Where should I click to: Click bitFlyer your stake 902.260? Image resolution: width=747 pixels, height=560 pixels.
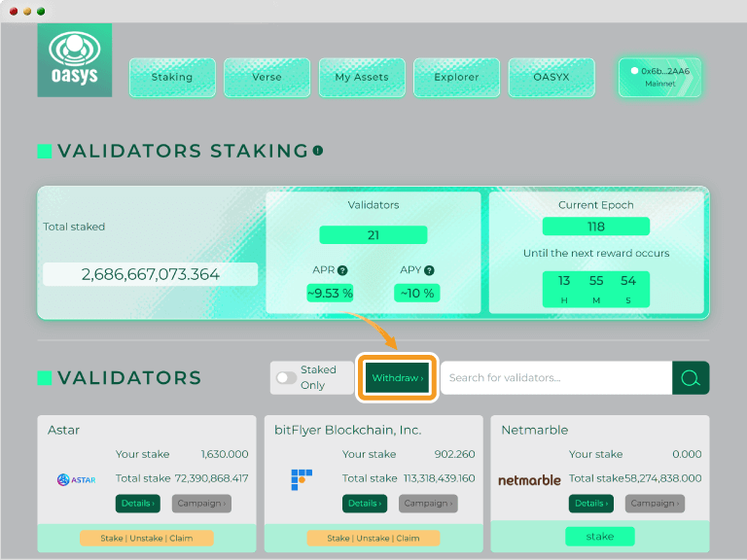coord(454,454)
